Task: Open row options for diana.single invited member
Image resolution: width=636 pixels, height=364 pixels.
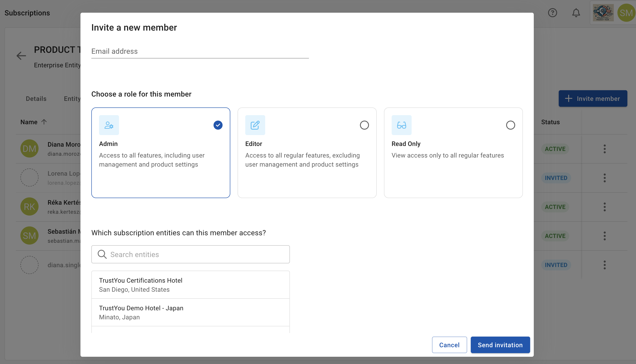Action: 604,265
